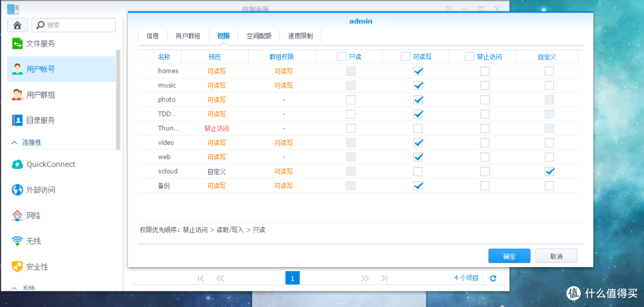644x307 pixels.
Task: Click the 自定义 column header
Action: (x=547, y=57)
